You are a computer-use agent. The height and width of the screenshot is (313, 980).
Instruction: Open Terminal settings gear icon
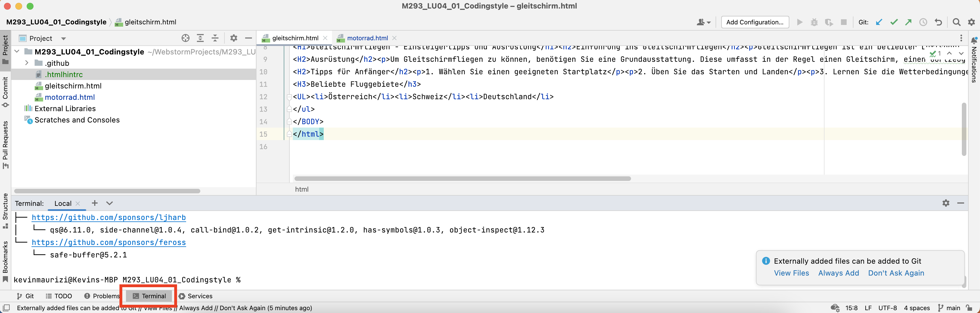pyautogui.click(x=946, y=203)
